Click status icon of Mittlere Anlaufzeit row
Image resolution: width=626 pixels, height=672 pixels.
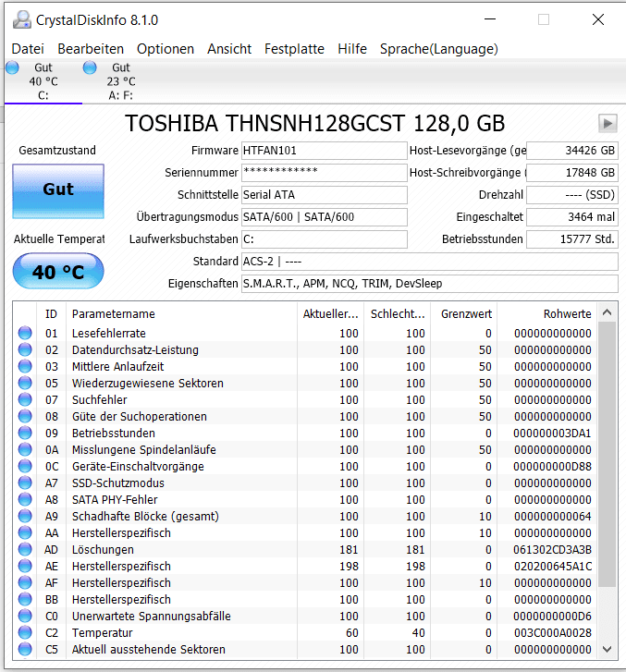click(25, 366)
